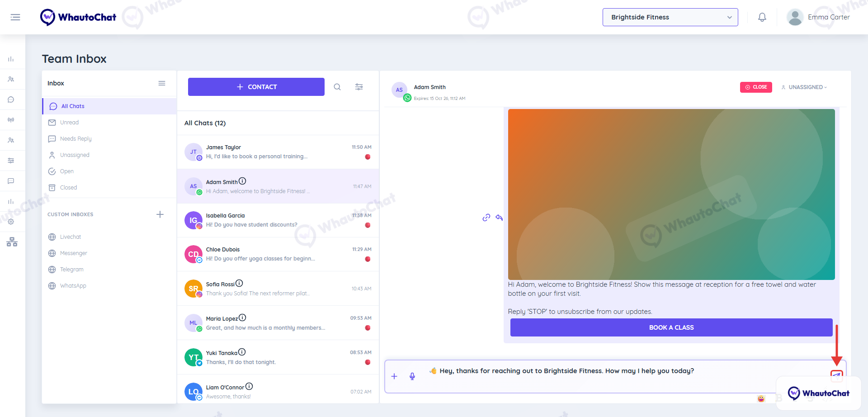
Task: Open the settings gear in the left sidebar
Action: coord(11,222)
